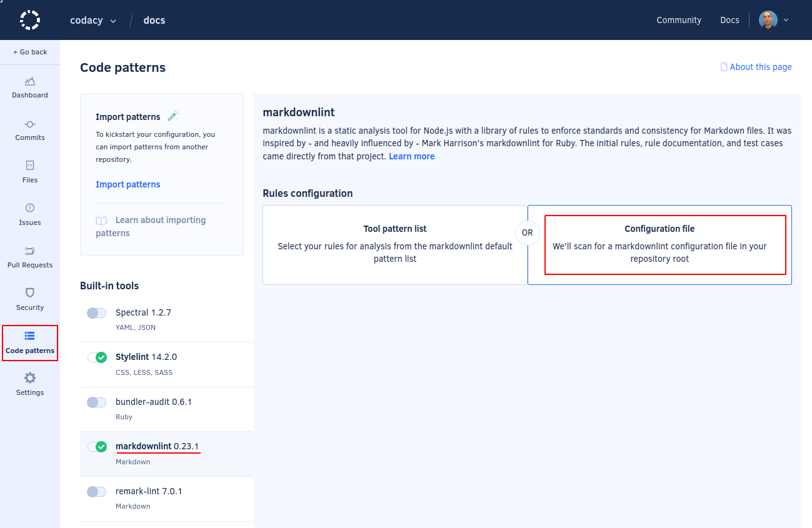
Task: Open the Dashboard chart icon in sidebar
Action: click(x=30, y=81)
